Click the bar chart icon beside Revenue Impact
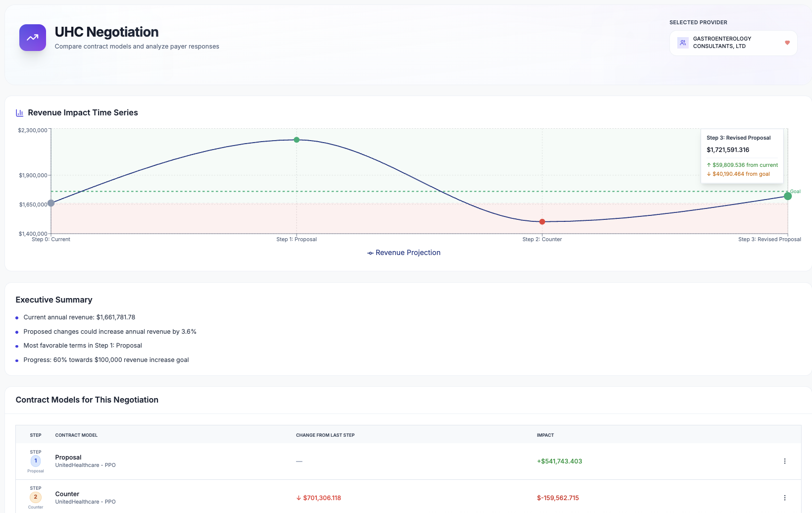 click(x=20, y=113)
